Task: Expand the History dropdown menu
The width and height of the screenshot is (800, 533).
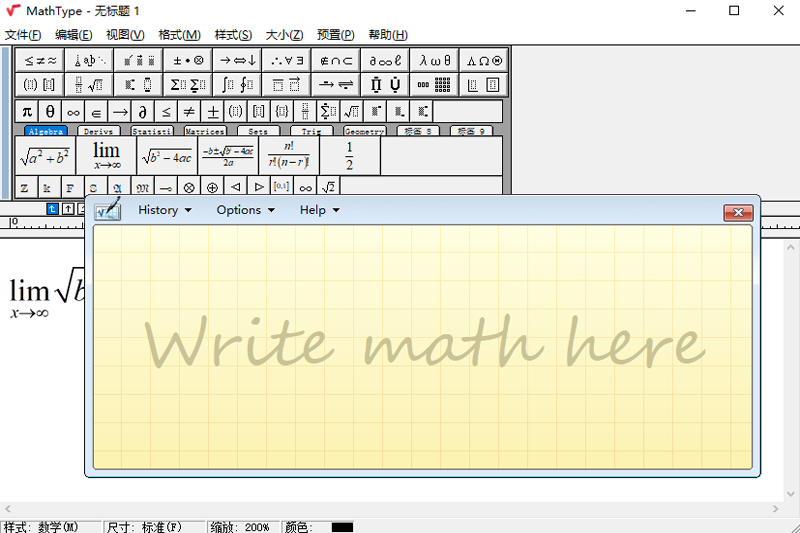Action: pos(164,210)
